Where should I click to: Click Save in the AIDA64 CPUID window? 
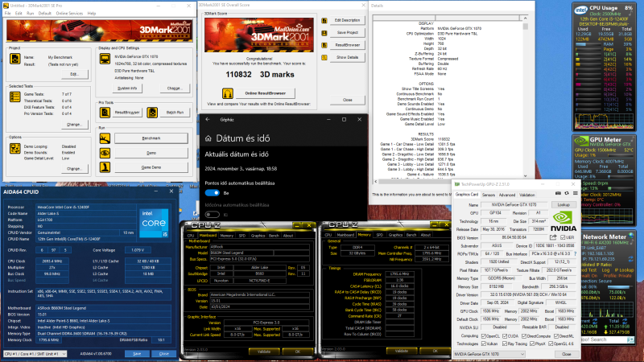(x=137, y=354)
